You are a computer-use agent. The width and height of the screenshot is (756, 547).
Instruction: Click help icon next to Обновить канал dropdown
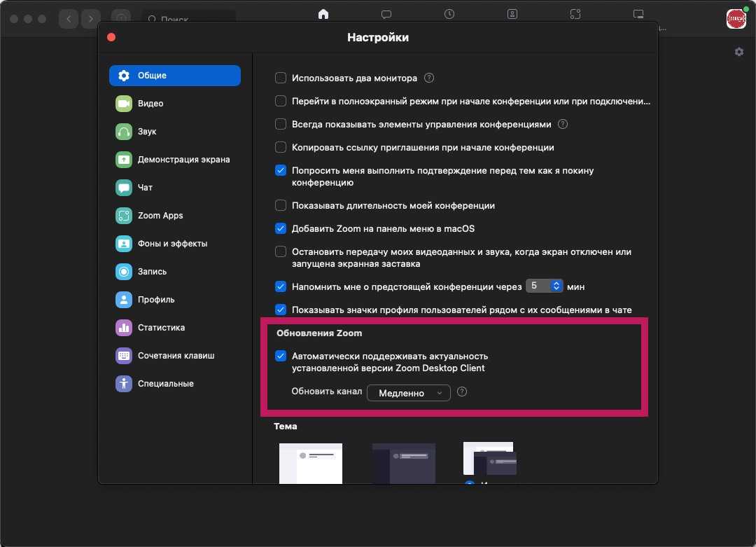pyautogui.click(x=462, y=392)
